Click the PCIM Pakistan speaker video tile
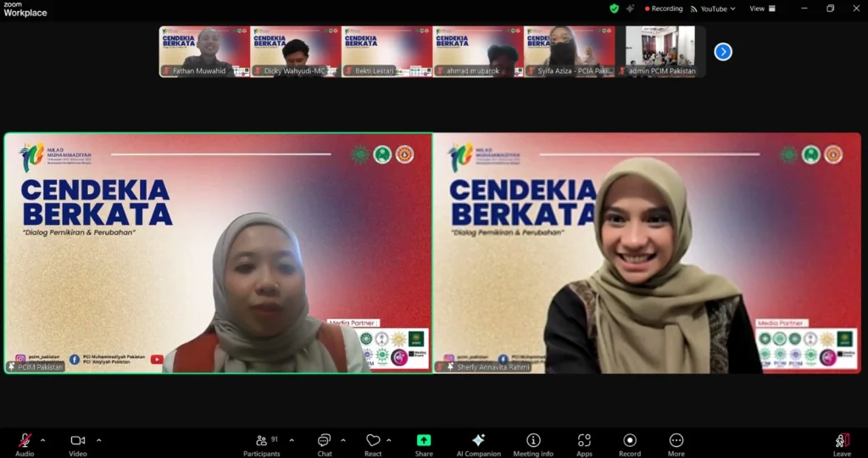Viewport: 868px width, 458px height. pyautogui.click(x=218, y=253)
